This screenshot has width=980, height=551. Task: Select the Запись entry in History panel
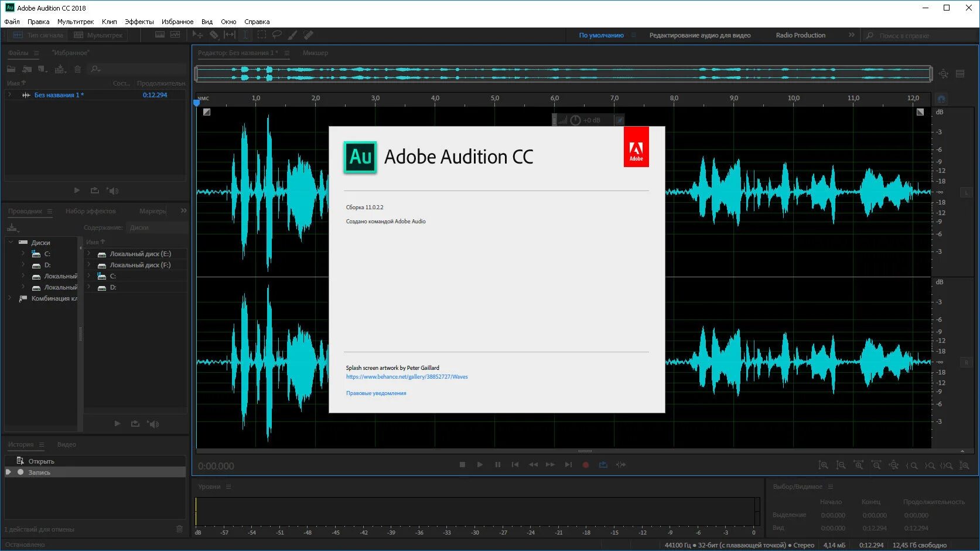click(x=95, y=472)
